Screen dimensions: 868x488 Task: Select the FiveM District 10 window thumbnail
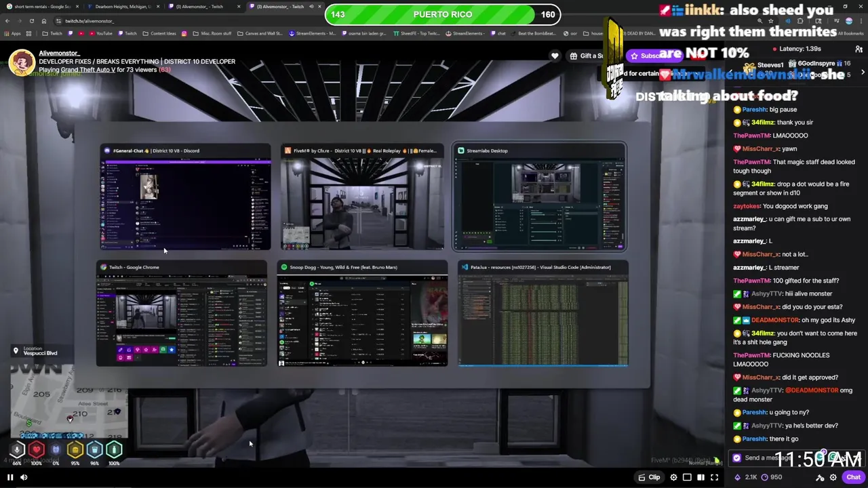(363, 197)
